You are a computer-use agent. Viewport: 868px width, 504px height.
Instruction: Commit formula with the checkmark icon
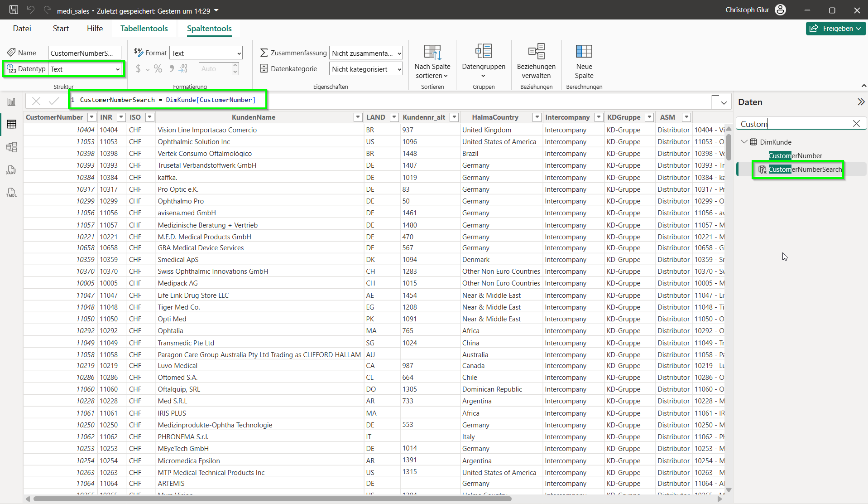pos(54,101)
